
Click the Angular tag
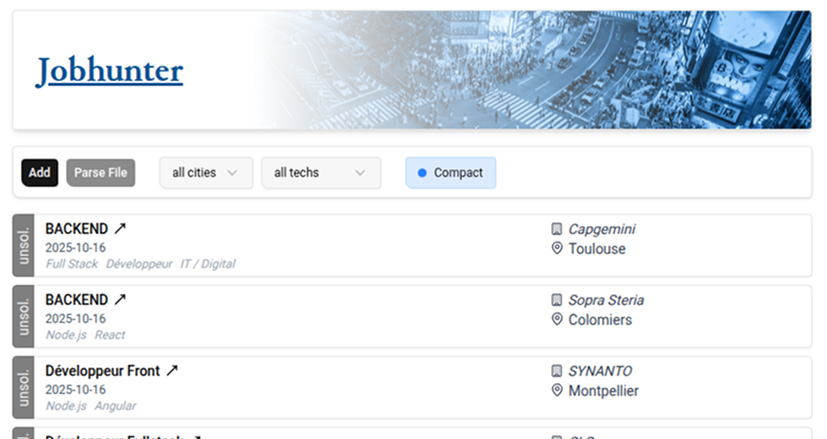click(116, 406)
